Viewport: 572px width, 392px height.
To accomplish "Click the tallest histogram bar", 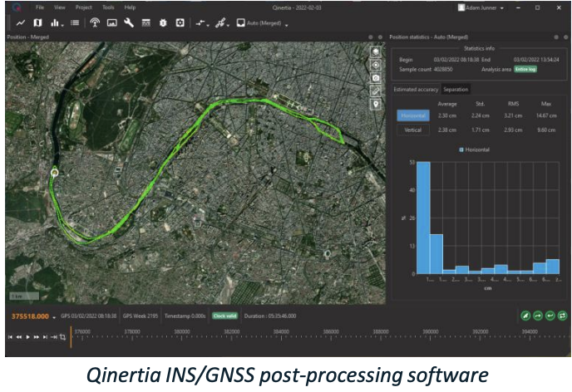I will click(423, 218).
